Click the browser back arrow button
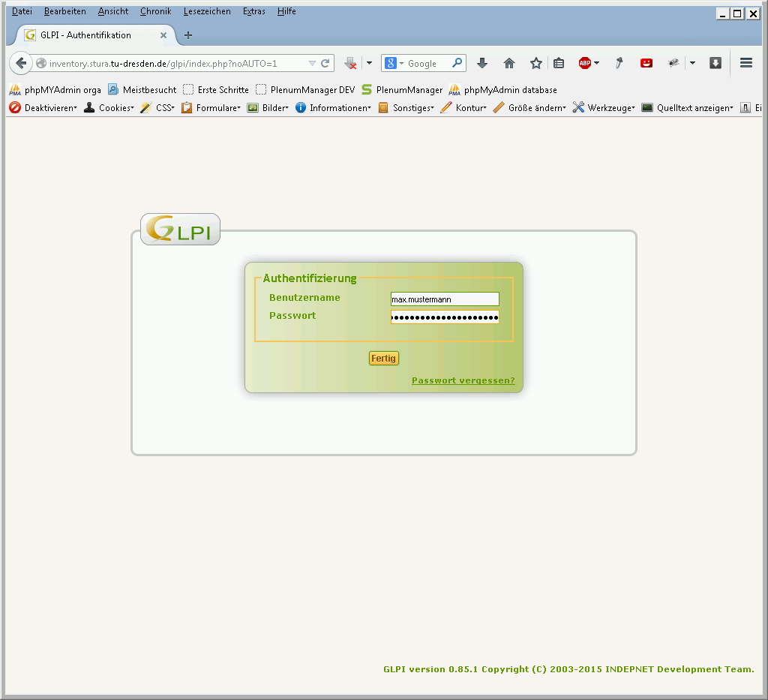 click(x=20, y=64)
